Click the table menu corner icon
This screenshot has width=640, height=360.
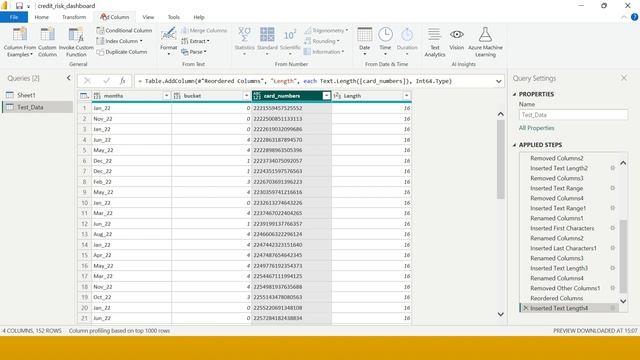(x=84, y=96)
